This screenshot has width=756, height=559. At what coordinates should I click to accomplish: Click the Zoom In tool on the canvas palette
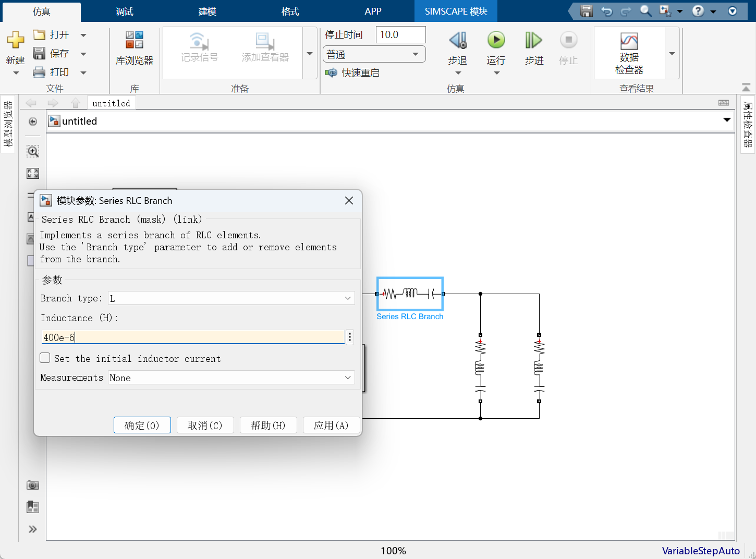pyautogui.click(x=33, y=151)
